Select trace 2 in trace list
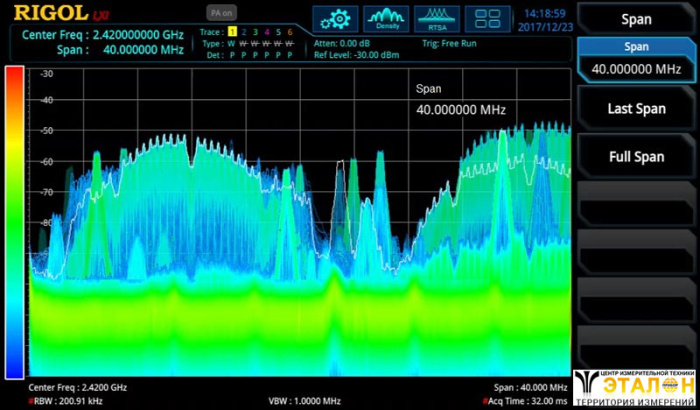Screen dimensions: 700x410 [243, 33]
